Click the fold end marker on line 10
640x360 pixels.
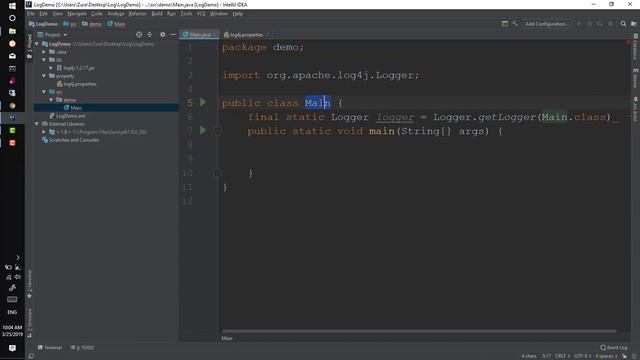click(218, 173)
